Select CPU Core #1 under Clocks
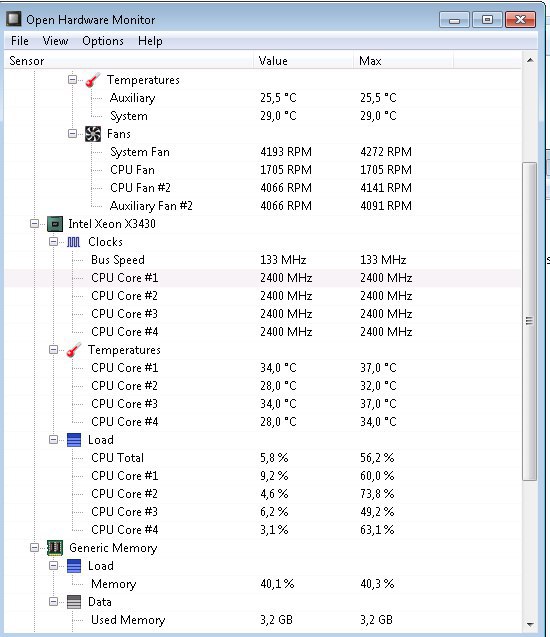Viewport: 550px width, 637px height. [263, 278]
